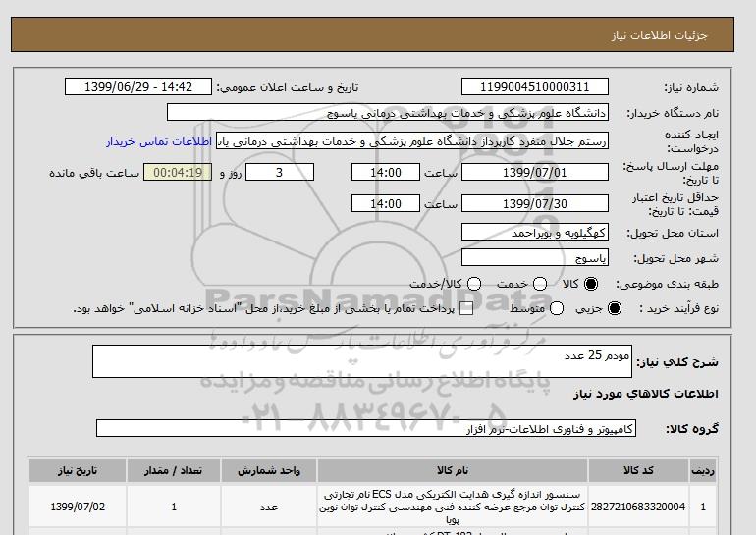Click the unit cell عدد in row 1
The width and height of the screenshot is (756, 535).
tap(269, 507)
